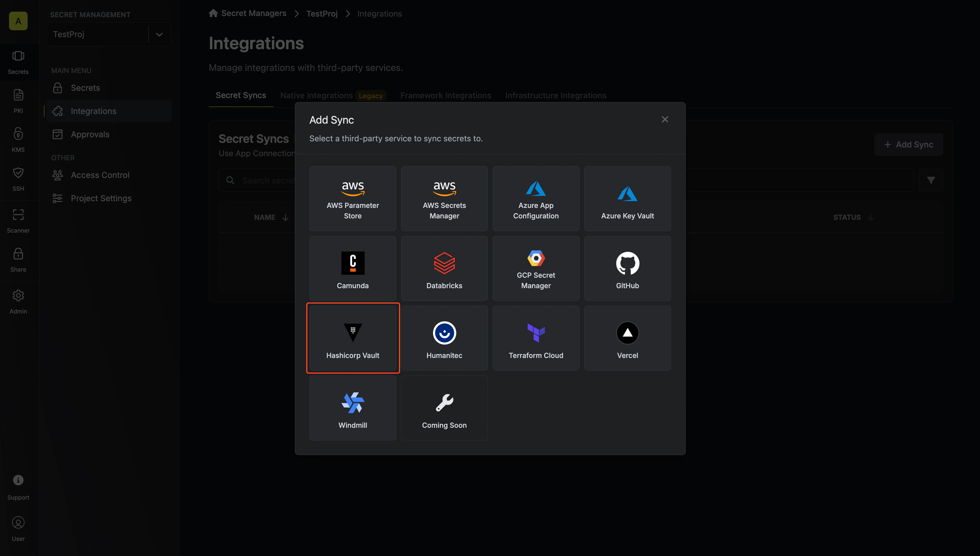The height and width of the screenshot is (556, 980).
Task: Click the Integrations breadcrumb text
Action: (x=379, y=14)
